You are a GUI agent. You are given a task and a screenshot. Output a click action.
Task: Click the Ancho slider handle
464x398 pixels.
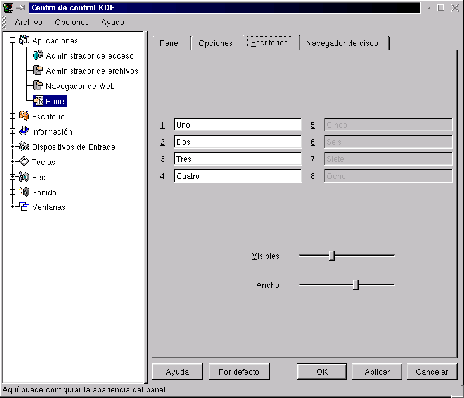356,285
